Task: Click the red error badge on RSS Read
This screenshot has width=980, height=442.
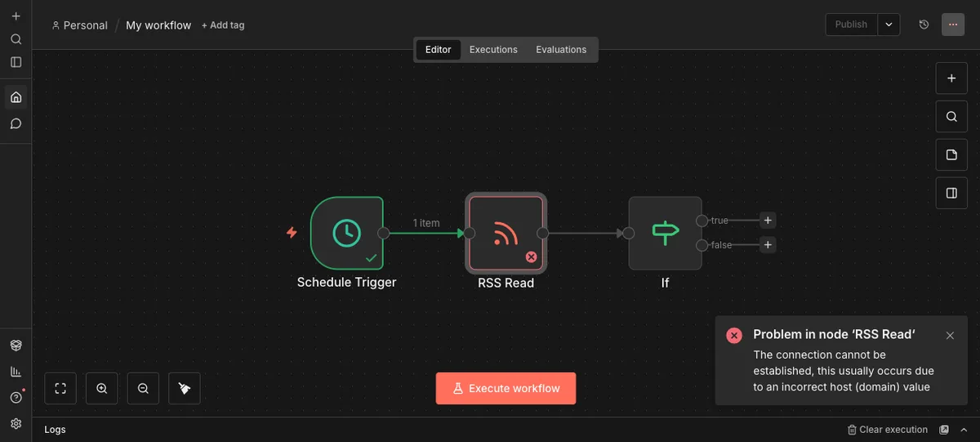Action: tap(531, 257)
